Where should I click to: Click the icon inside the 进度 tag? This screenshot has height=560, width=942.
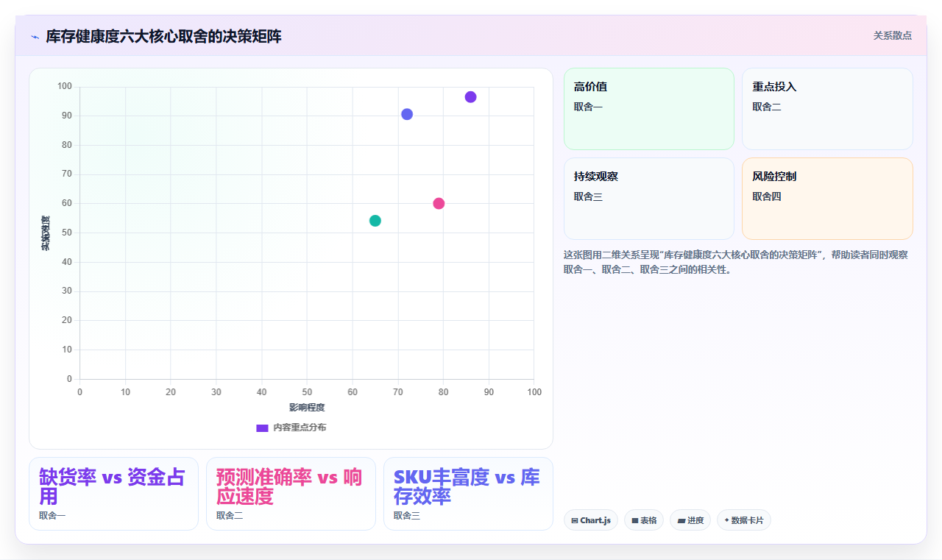click(681, 520)
